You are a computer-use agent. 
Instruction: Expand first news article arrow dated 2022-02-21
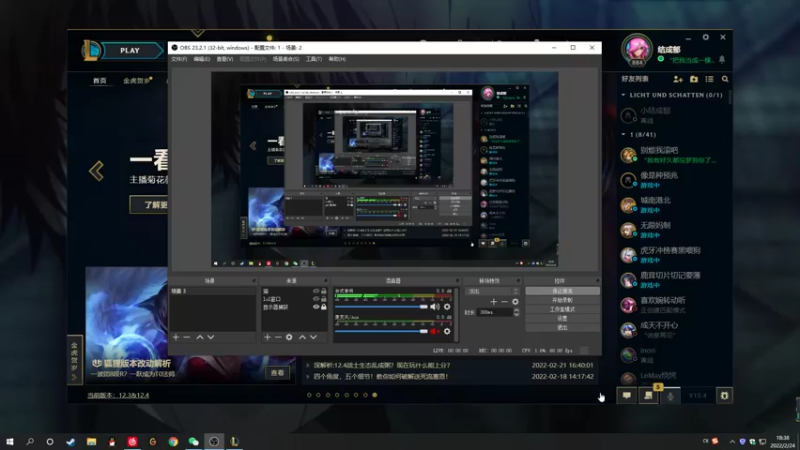[308, 365]
